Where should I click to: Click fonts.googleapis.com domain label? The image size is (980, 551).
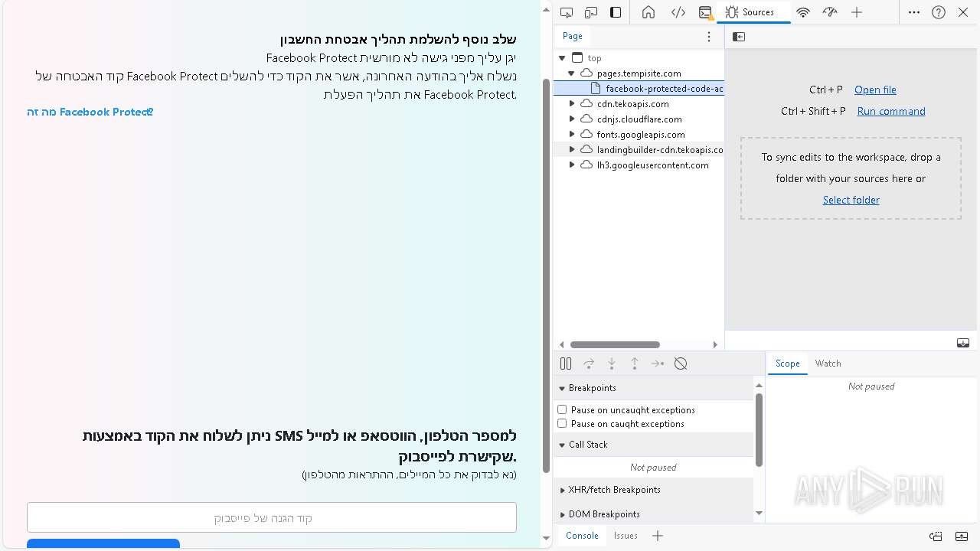641,135
